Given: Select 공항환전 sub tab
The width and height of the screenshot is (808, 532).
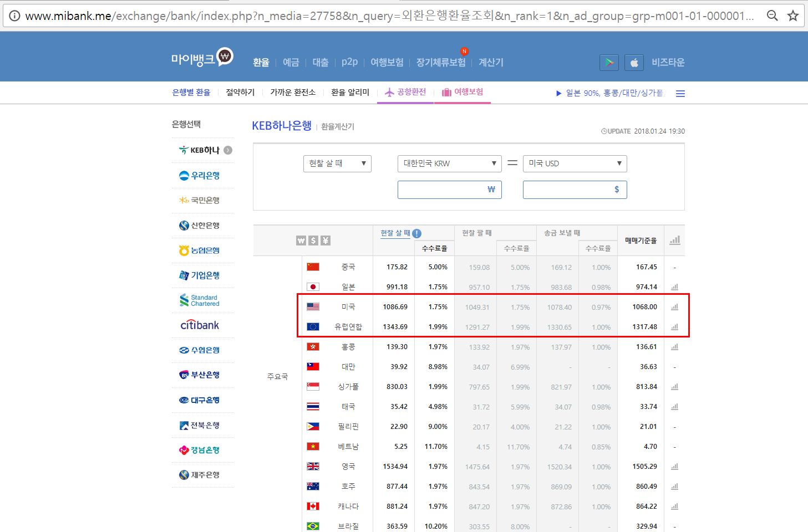Looking at the screenshot, I should coord(405,92).
